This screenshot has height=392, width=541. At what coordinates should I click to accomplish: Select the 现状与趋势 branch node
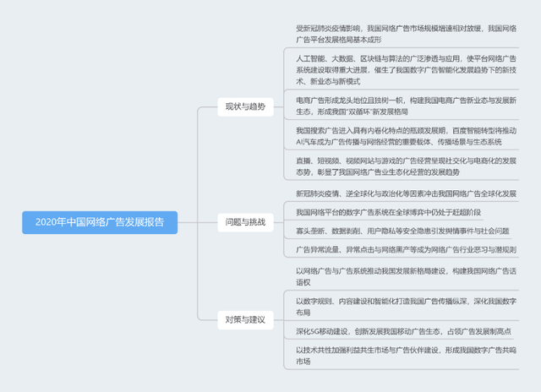tap(245, 106)
